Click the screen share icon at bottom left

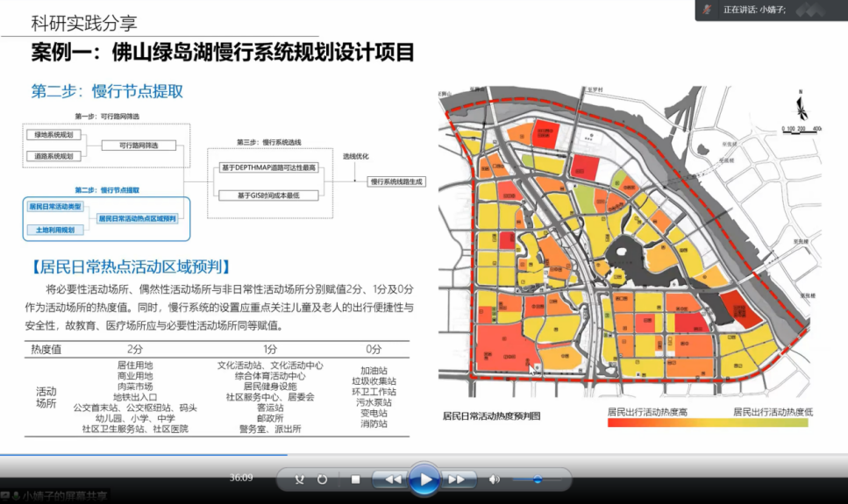tap(5, 497)
